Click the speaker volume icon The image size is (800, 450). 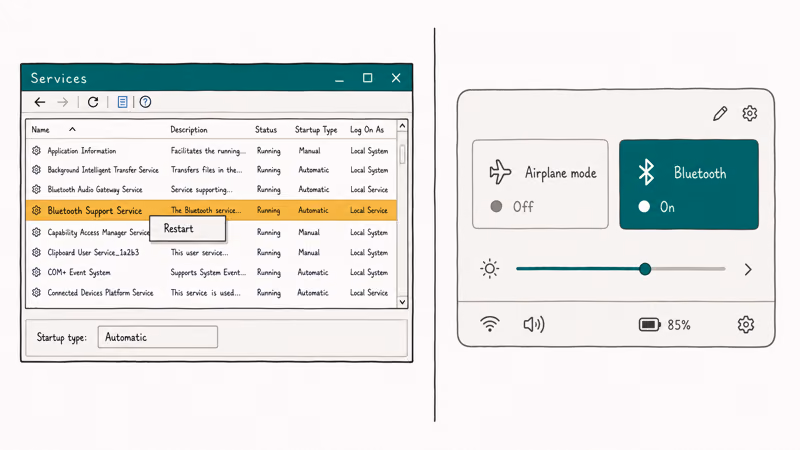click(534, 324)
